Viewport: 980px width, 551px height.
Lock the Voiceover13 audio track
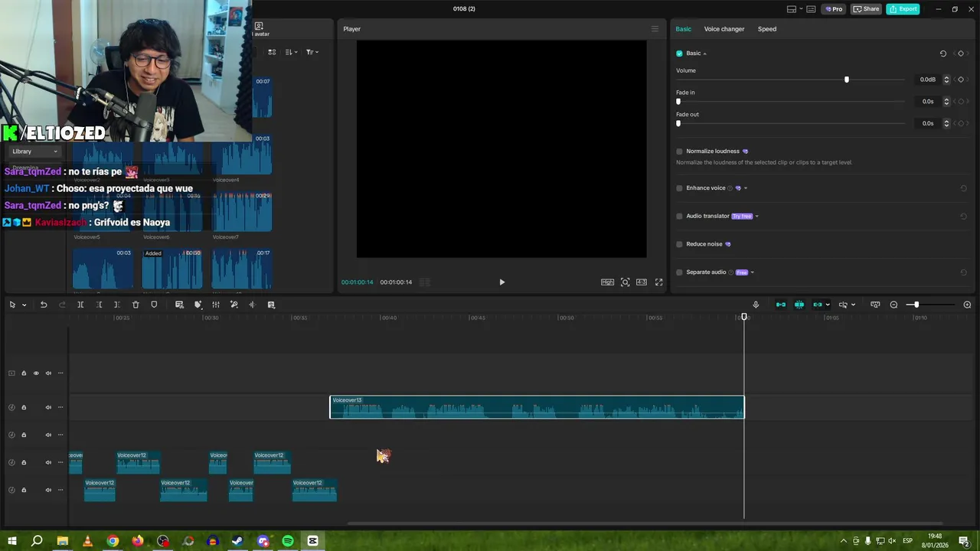tap(24, 407)
